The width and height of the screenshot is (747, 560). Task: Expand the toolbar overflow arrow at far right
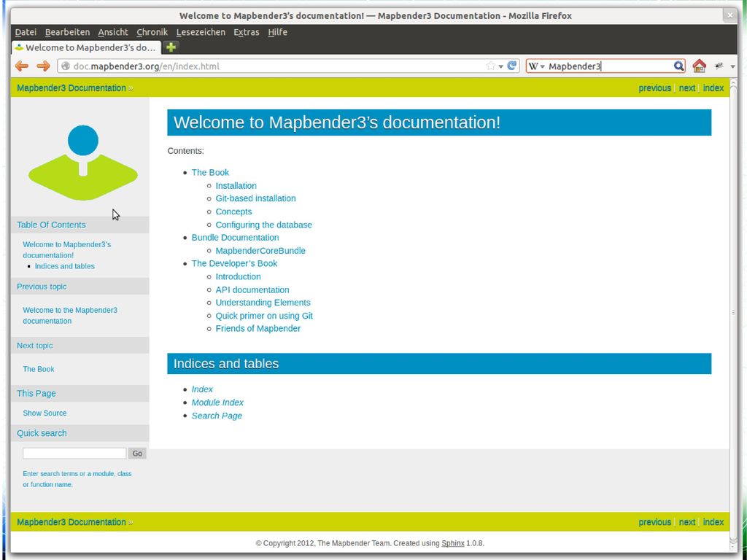[x=732, y=66]
